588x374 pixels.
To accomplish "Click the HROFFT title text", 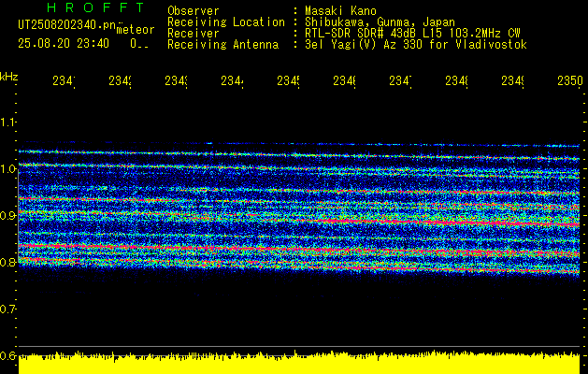I will pyautogui.click(x=96, y=7).
